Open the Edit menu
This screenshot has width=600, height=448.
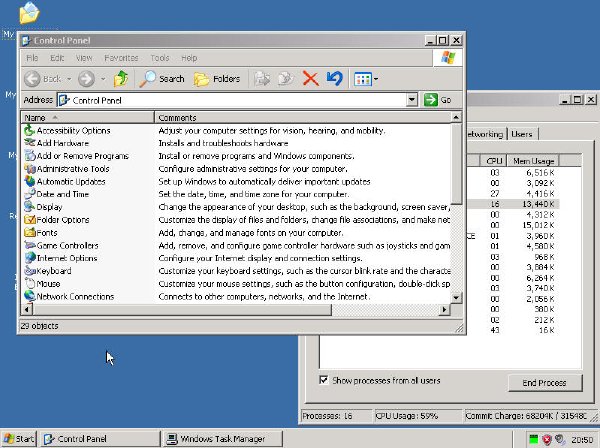pyautogui.click(x=57, y=58)
